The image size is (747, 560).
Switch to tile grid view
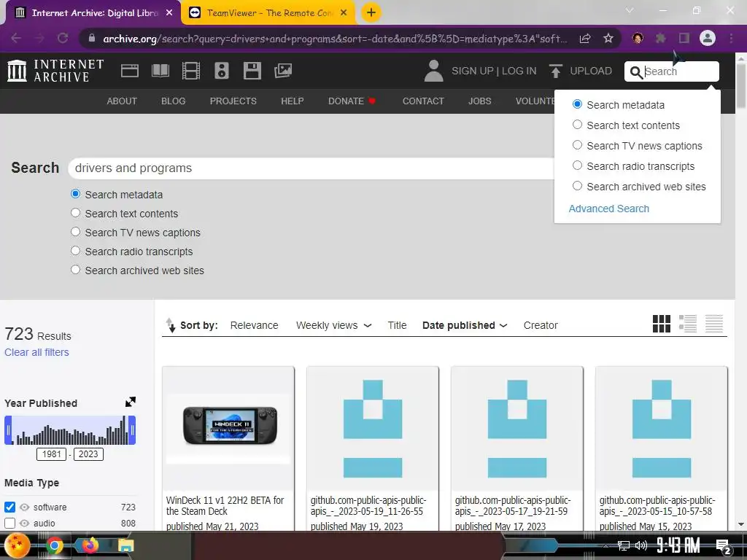(x=661, y=324)
